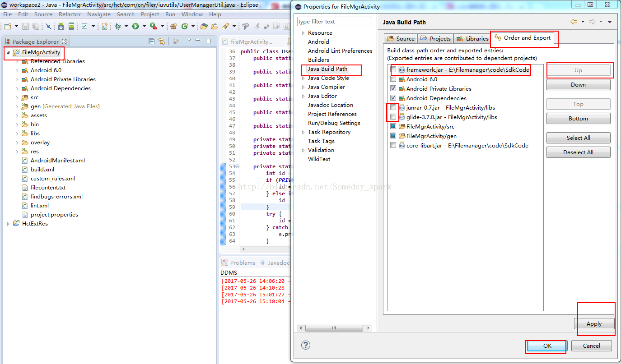Viewport: 621px width, 364px height.
Task: Click the Open Type toolbar icon
Action: 204,27
